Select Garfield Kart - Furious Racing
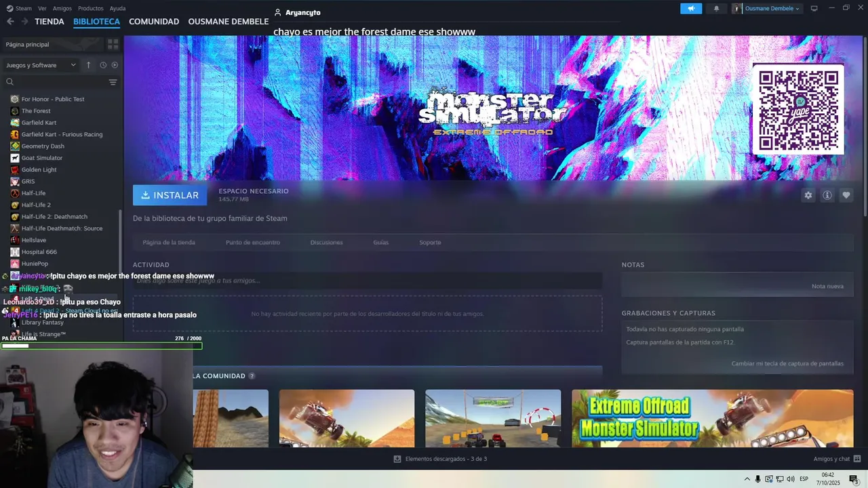868x488 pixels. coord(62,134)
